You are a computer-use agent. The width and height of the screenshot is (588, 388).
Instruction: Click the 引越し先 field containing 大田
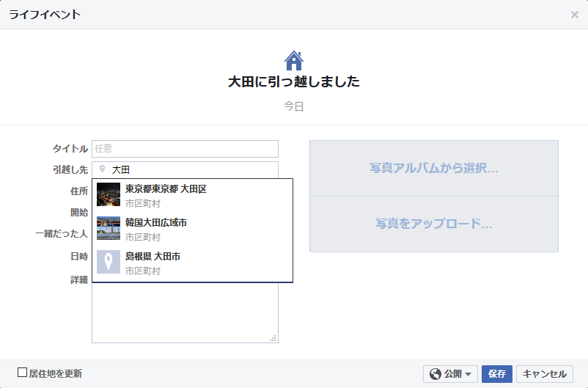coord(185,169)
